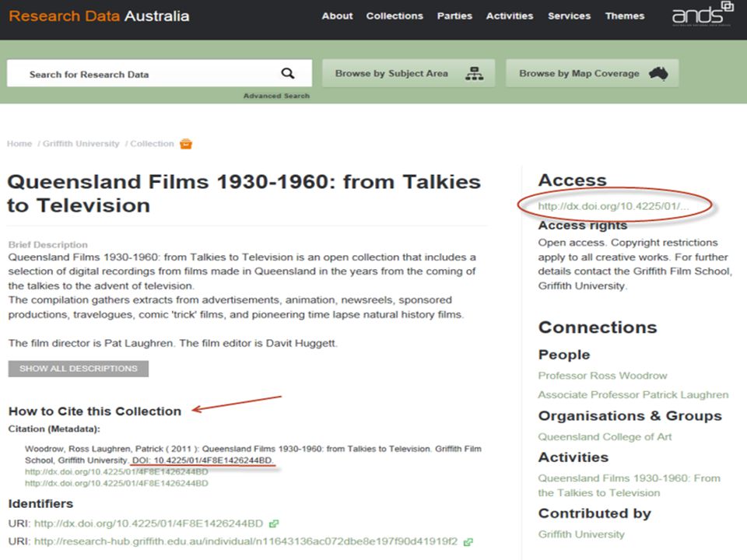Open Themes in top navigation
This screenshot has width=747, height=560.
pyautogui.click(x=625, y=16)
